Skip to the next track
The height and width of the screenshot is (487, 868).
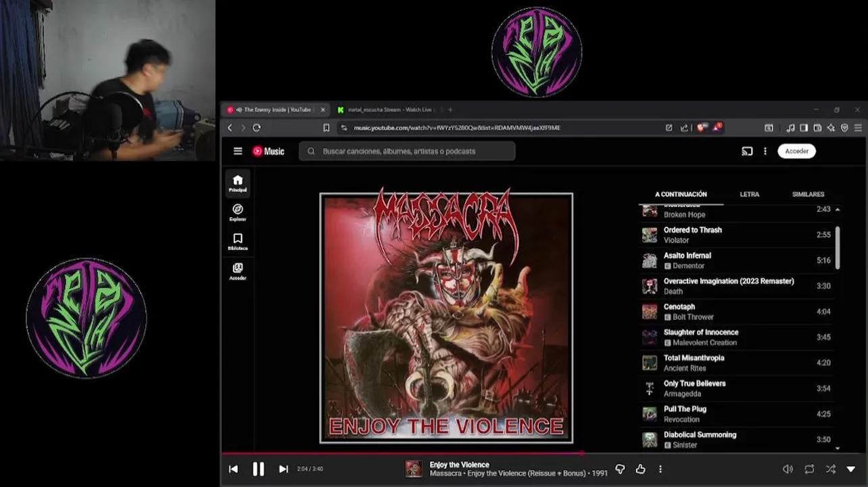(x=283, y=469)
